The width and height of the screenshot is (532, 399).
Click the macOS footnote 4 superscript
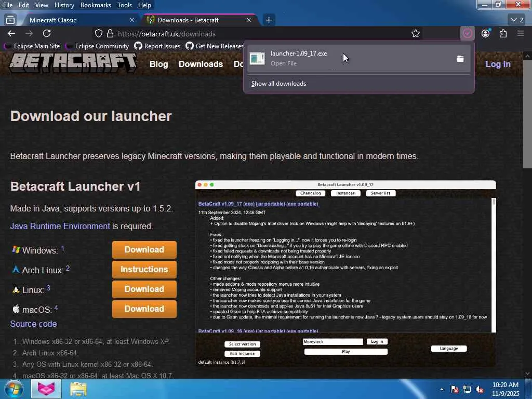56,308
